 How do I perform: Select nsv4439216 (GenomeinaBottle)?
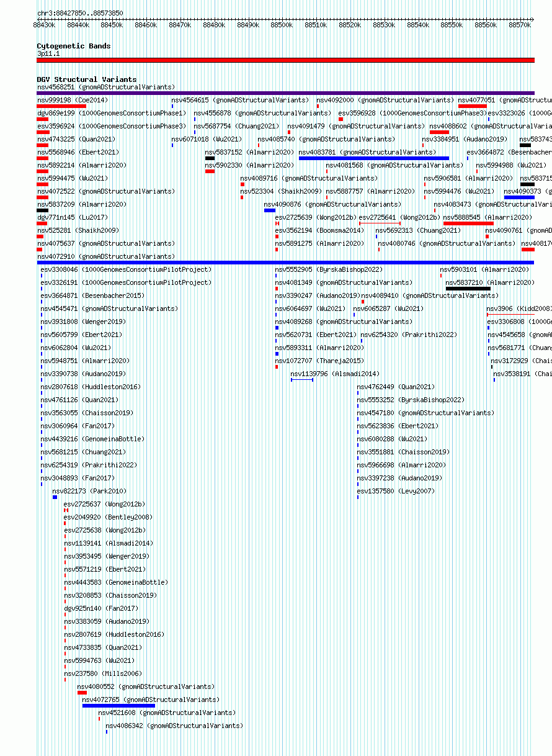pos(92,439)
